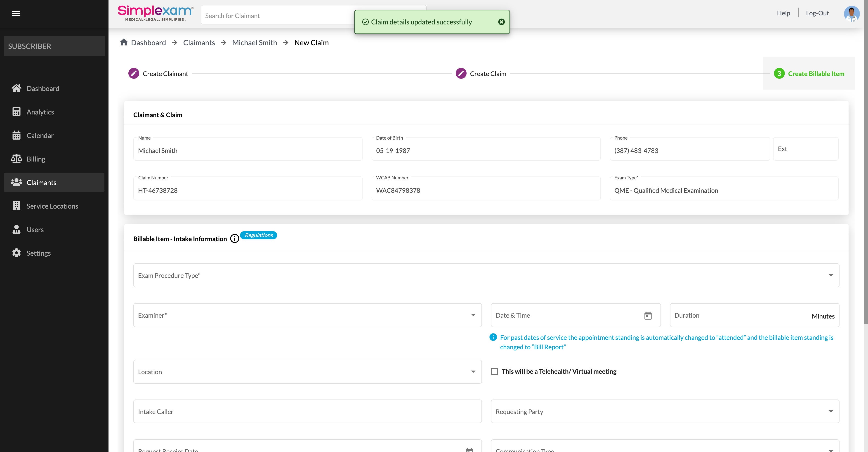
Task: Expand the Exam Procedure Type dropdown
Action: (x=486, y=275)
